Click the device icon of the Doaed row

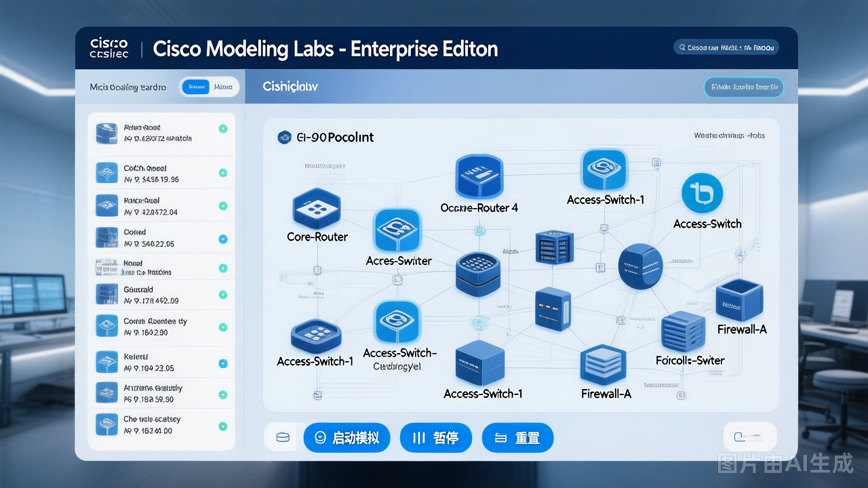[x=108, y=237]
